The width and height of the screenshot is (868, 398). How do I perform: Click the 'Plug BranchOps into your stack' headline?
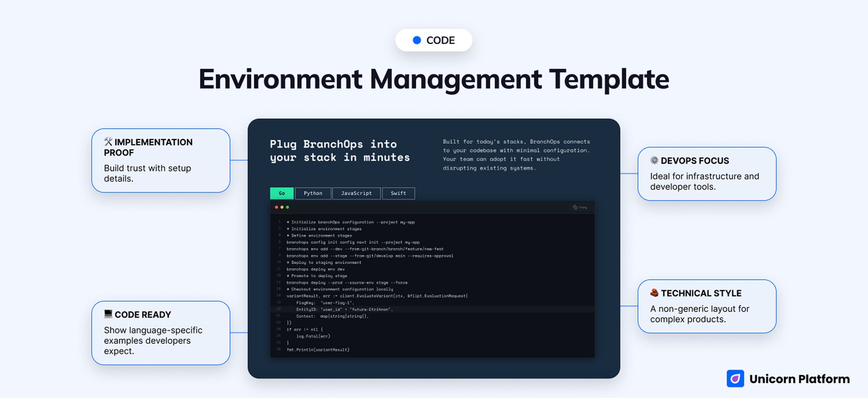pos(340,151)
